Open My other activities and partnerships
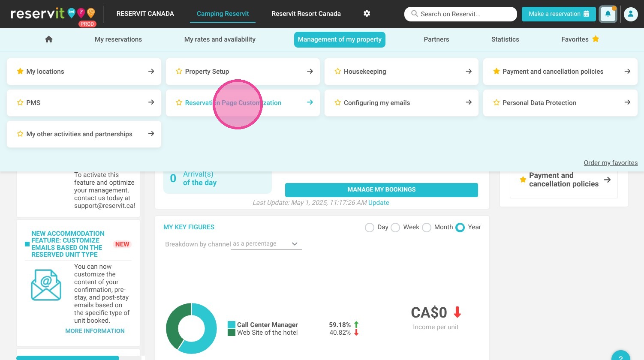 84,134
